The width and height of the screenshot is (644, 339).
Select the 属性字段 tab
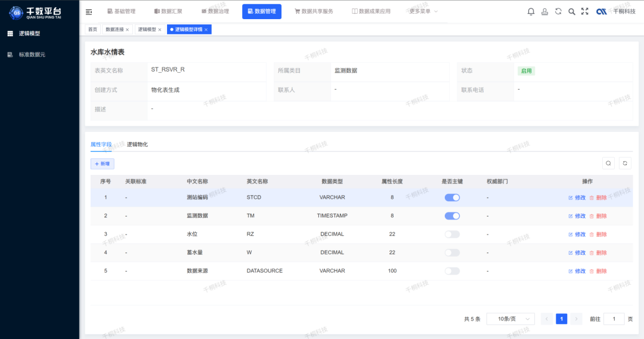(101, 144)
